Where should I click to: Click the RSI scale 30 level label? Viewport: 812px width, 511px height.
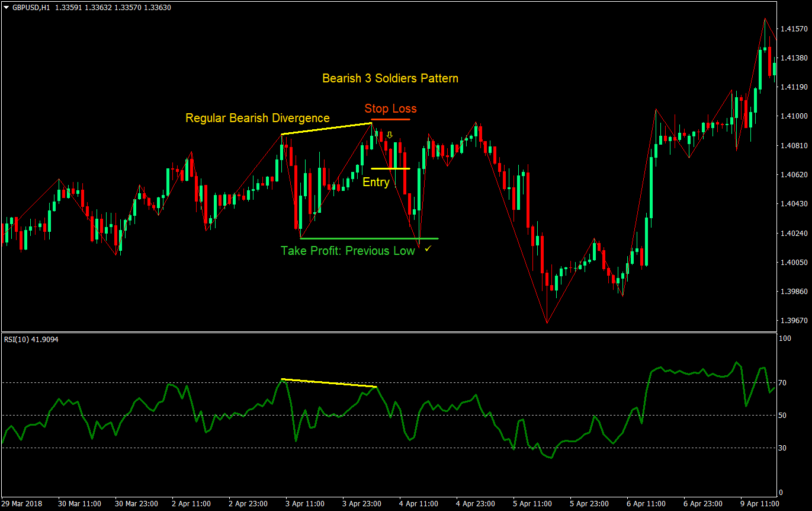click(782, 448)
